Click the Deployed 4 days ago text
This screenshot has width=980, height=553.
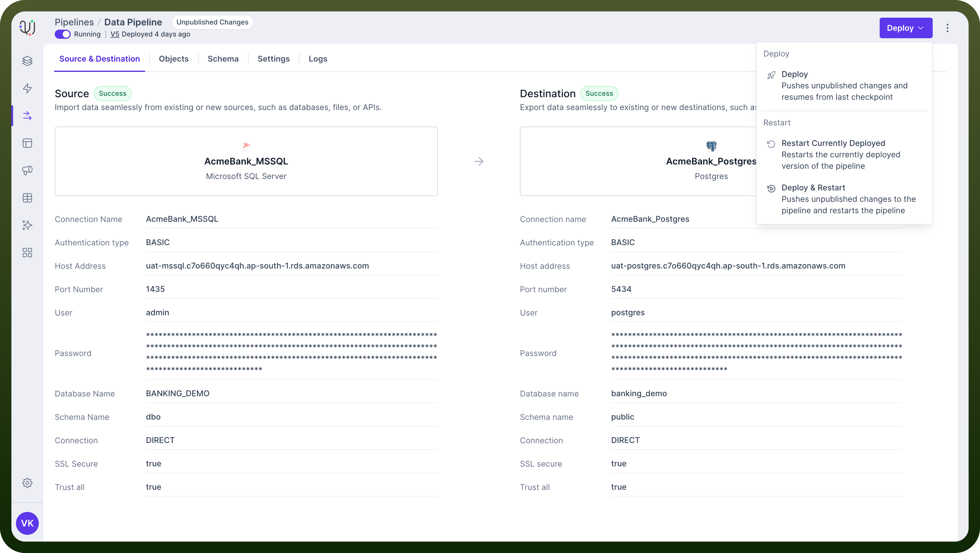(x=156, y=34)
